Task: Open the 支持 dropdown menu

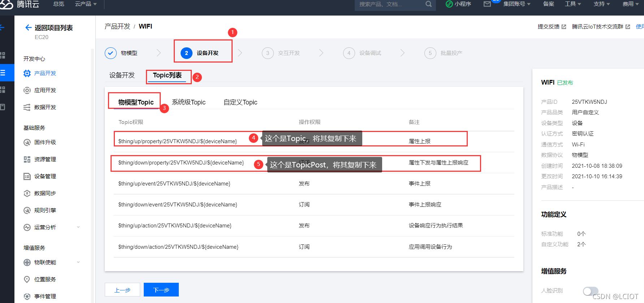Action: (x=602, y=4)
